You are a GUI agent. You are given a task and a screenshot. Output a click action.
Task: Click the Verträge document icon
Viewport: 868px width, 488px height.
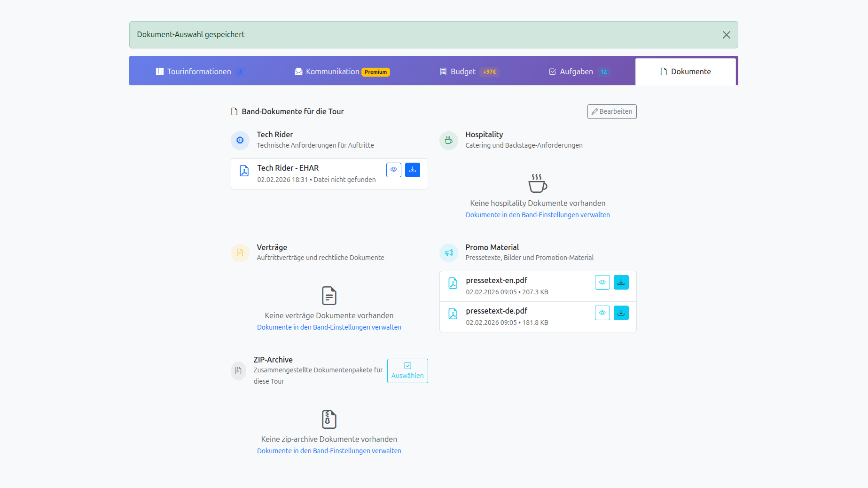point(240,253)
